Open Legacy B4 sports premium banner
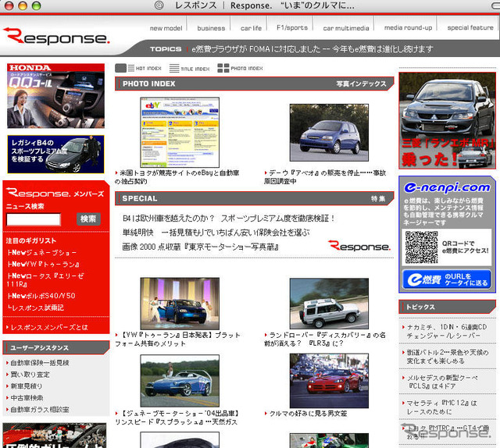 (x=55, y=155)
